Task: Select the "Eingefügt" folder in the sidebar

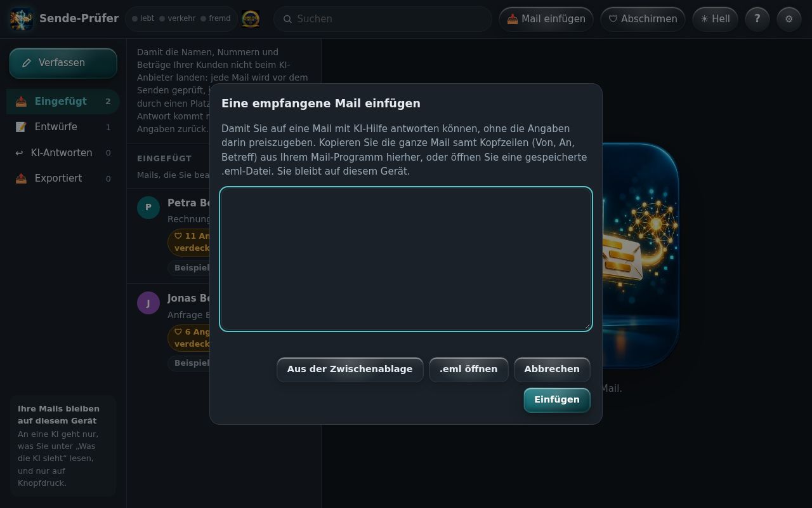Action: (x=63, y=102)
